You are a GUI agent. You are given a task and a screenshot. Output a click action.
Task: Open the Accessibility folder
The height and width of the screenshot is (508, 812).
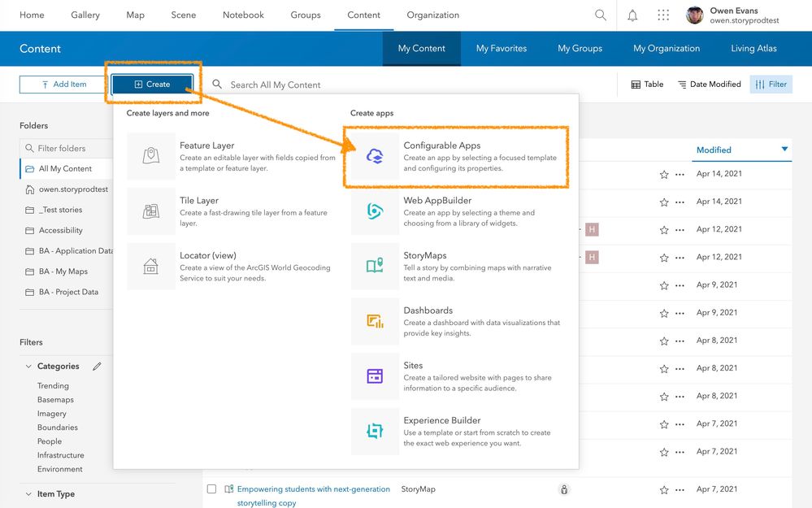[x=61, y=231]
